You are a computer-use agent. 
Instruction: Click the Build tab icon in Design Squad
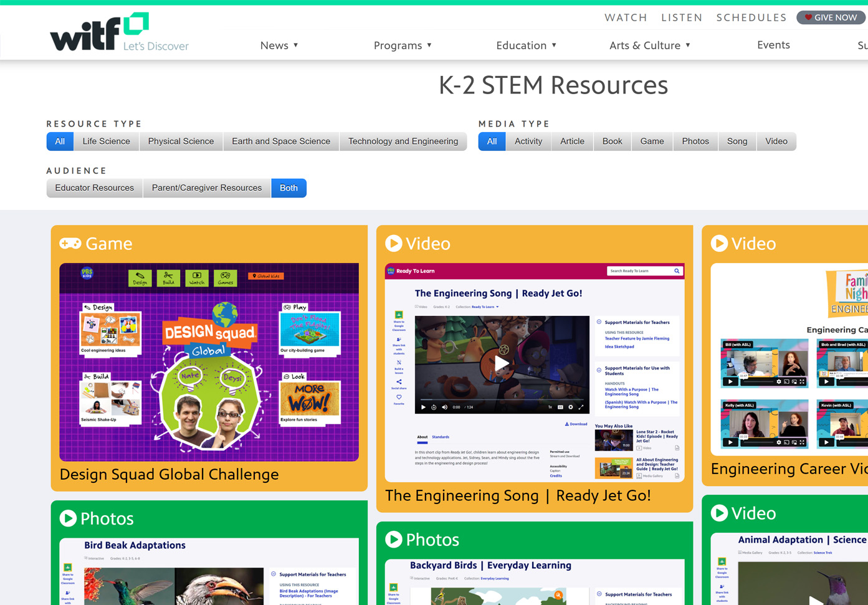coord(168,278)
